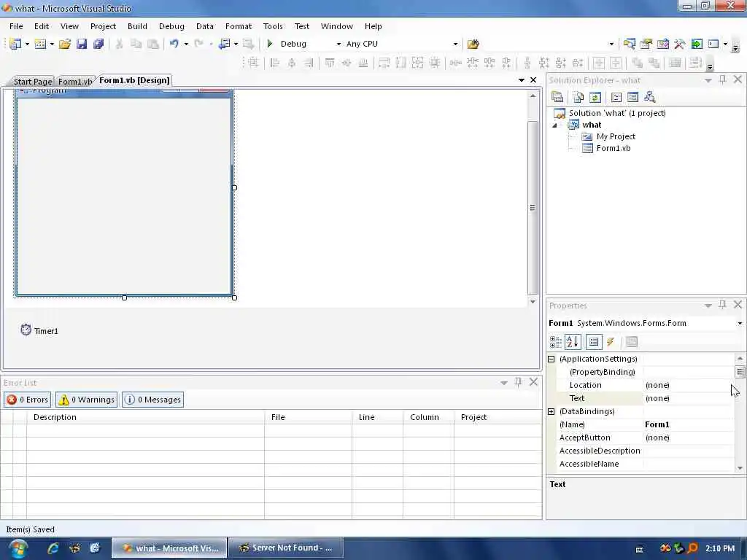Click View Class Diagram icon in Solution Explorer
This screenshot has width=747, height=560.
coord(649,97)
